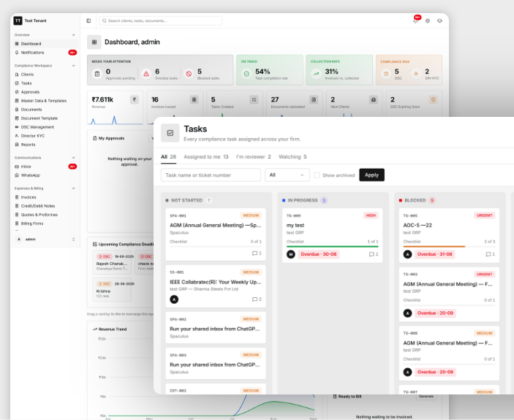Open Approvals in the sidebar
514x420 pixels.
(45, 92)
